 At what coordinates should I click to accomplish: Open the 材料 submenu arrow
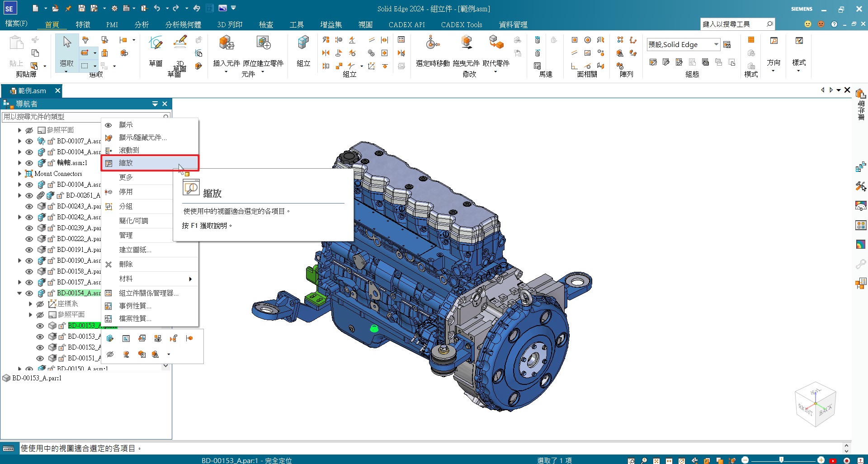click(190, 279)
